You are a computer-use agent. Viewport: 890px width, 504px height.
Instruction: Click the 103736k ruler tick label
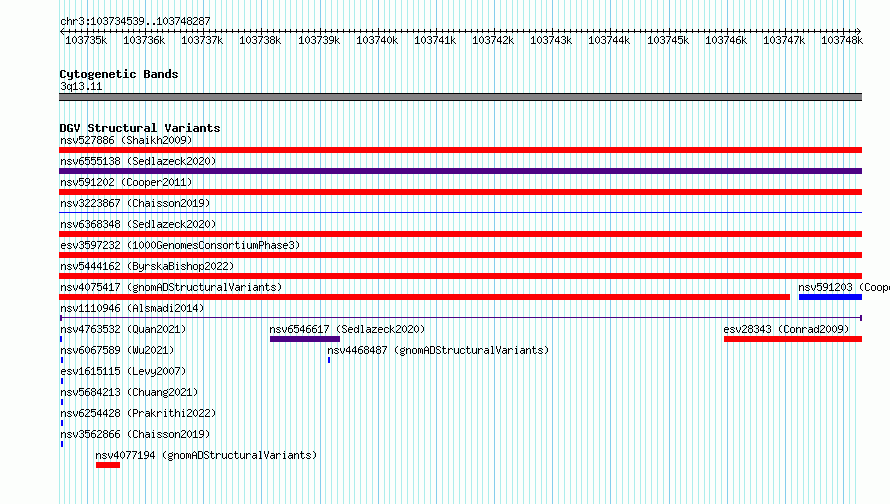(144, 40)
